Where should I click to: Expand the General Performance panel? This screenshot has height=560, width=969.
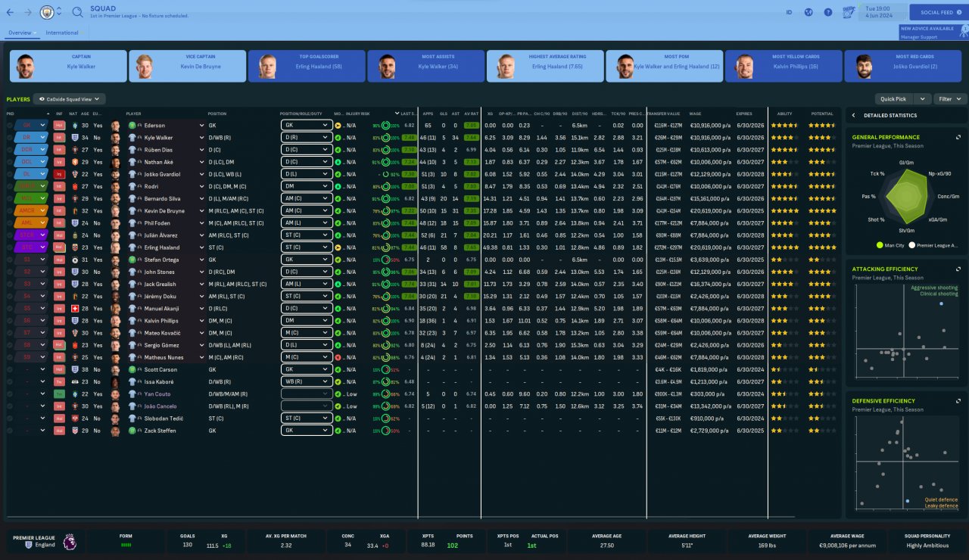click(958, 138)
